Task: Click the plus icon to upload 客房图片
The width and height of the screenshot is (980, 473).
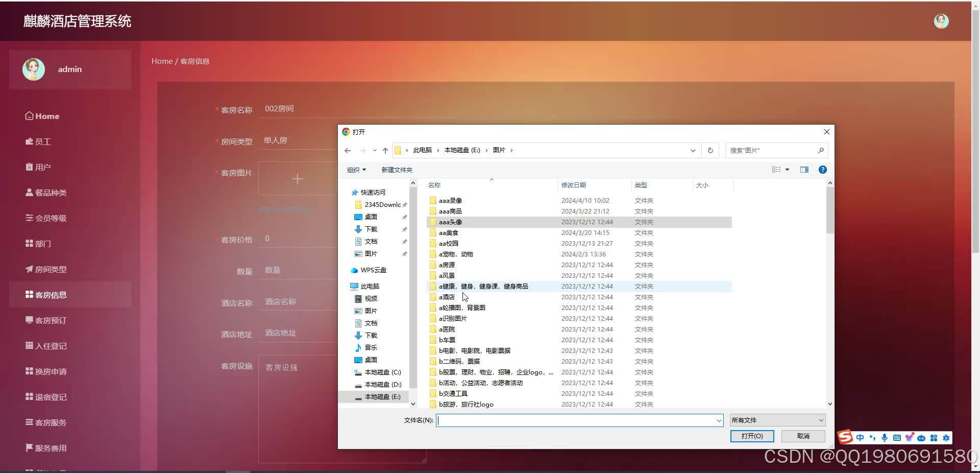Action: coord(297,179)
